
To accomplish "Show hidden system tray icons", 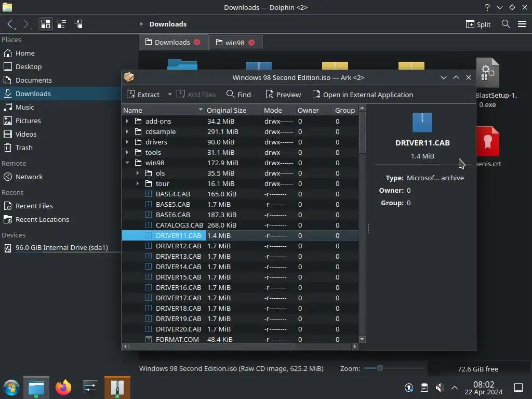I will coord(455,388).
